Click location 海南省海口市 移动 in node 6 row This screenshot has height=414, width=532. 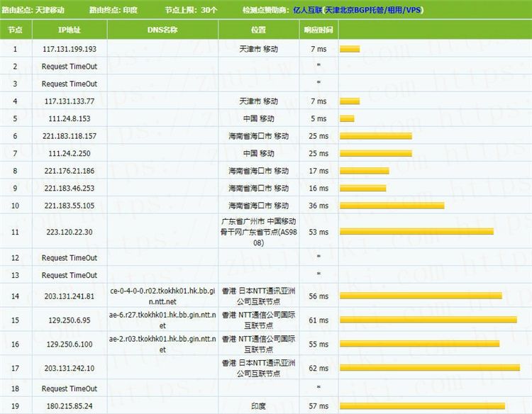point(258,136)
